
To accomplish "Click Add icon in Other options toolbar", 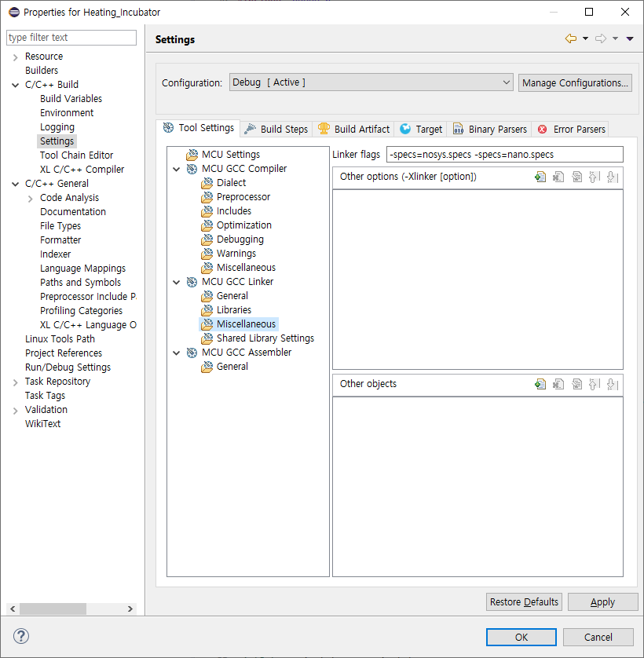I will tap(540, 177).
